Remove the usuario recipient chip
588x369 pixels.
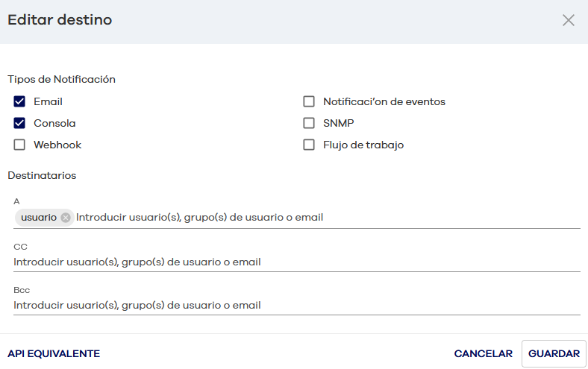coord(66,218)
